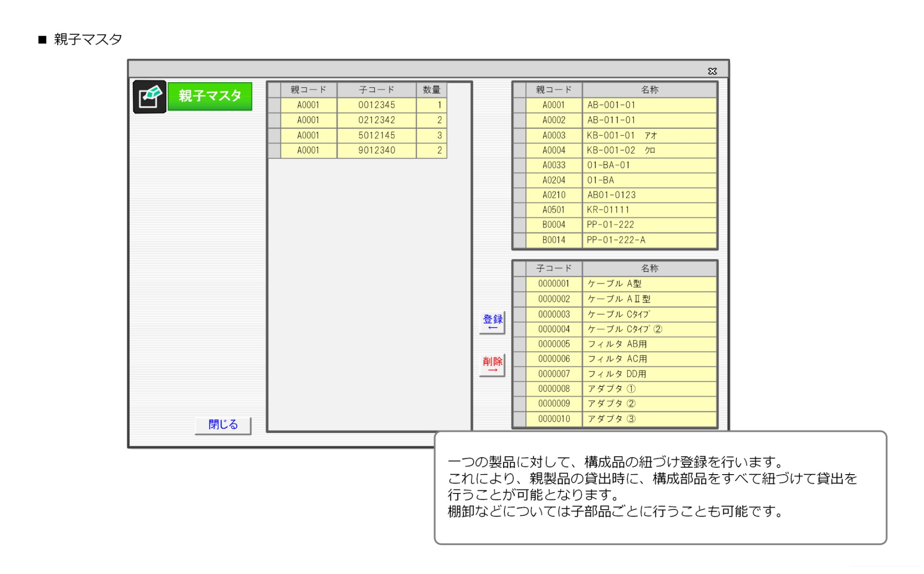Click the row selector beside parent A0002
Screen dimensions: 924x574
click(x=520, y=120)
